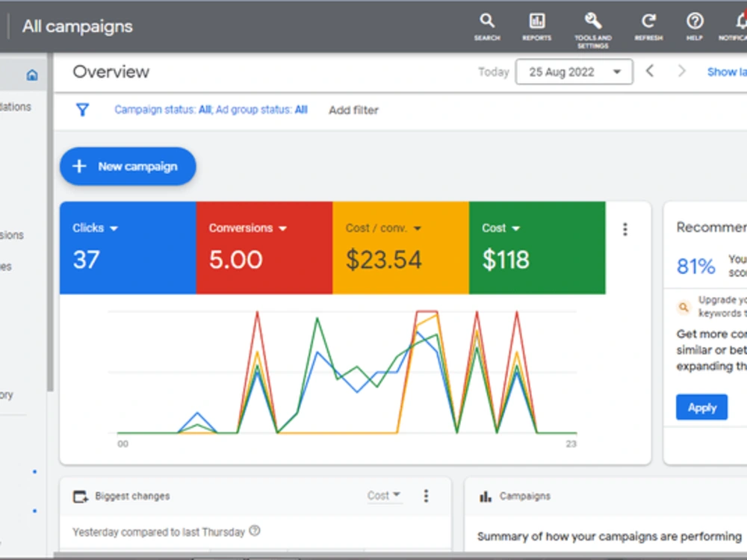Open Cost dropdown in Biggest changes card
Screen dimensions: 747x560
pyautogui.click(x=384, y=496)
